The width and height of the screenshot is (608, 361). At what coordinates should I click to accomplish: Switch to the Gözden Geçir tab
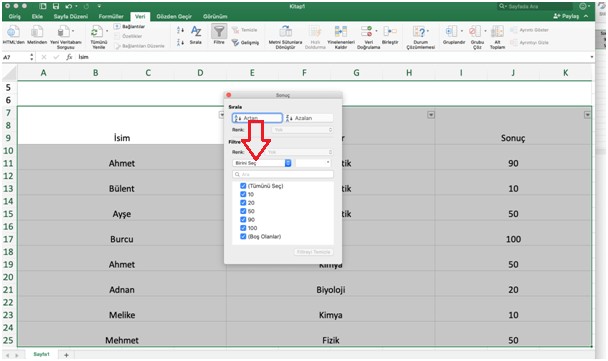174,16
